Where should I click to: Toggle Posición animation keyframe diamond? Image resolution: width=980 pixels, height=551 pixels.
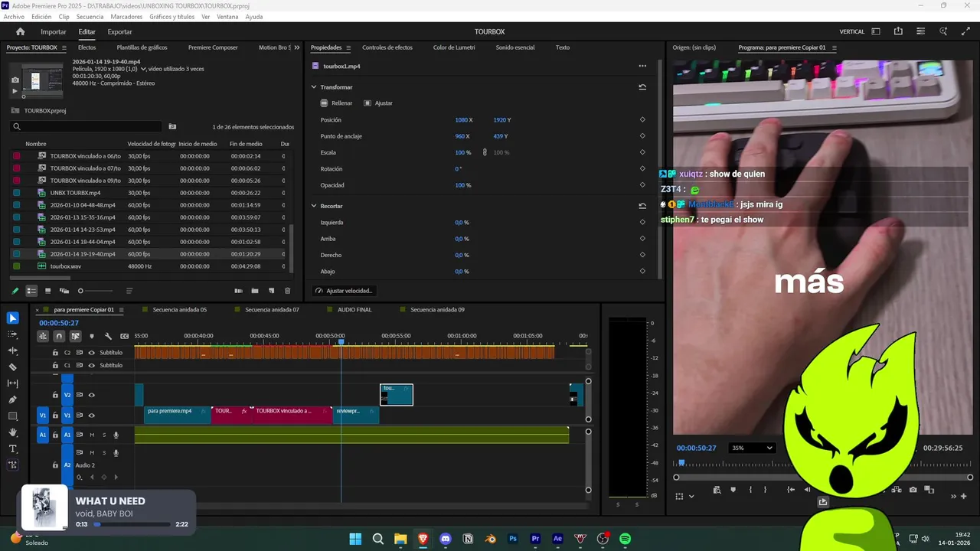click(x=642, y=119)
